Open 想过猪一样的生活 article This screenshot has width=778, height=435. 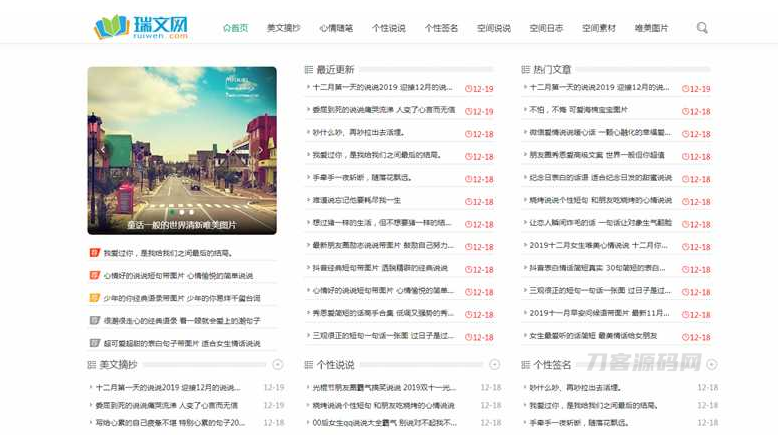pyautogui.click(x=382, y=223)
